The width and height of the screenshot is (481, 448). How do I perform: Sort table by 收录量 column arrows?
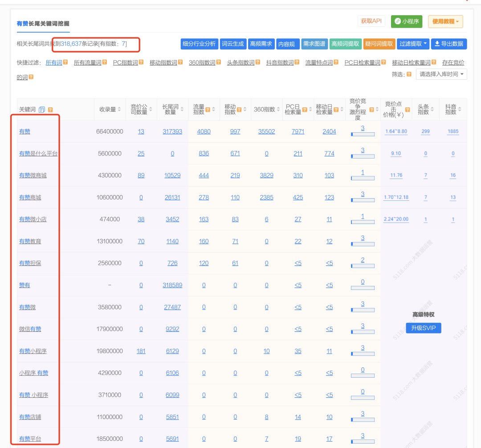pyautogui.click(x=119, y=110)
